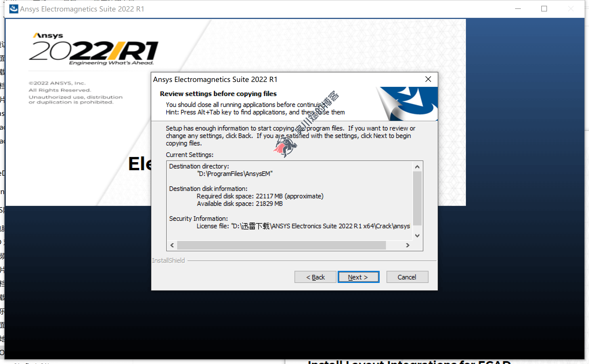The height and width of the screenshot is (364, 589).
Task: Click Back to review installation settings
Action: pyautogui.click(x=315, y=277)
